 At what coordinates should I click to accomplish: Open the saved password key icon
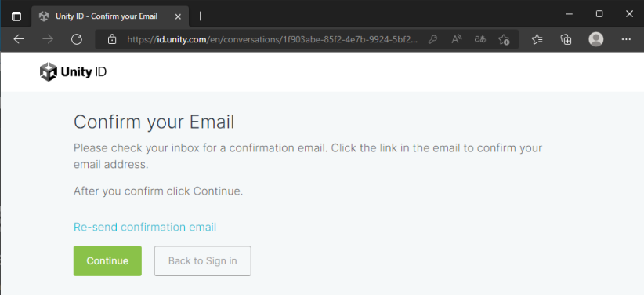(432, 39)
